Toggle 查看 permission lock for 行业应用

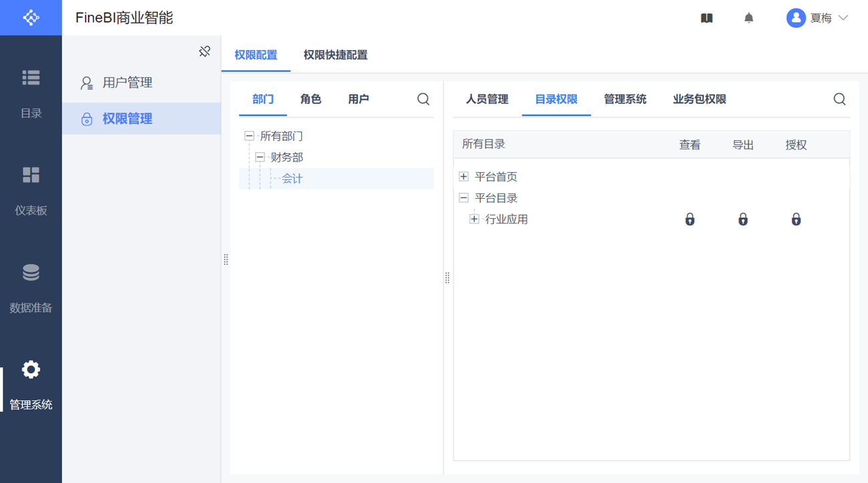(x=690, y=219)
